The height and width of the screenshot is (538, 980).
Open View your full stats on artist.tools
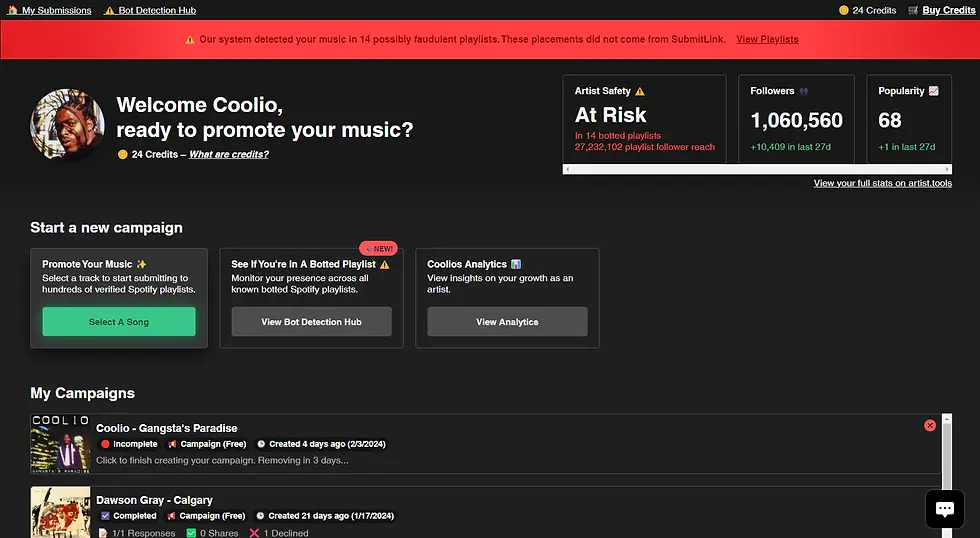click(x=882, y=183)
